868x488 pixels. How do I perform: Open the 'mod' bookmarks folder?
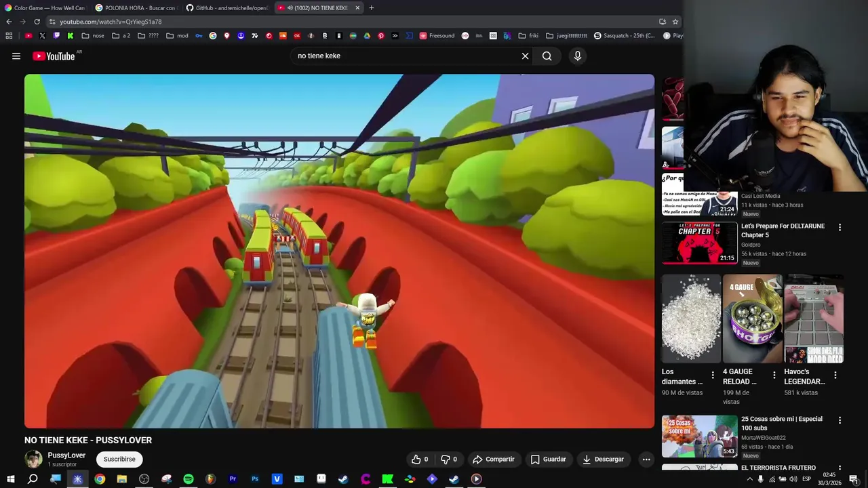pos(177,36)
